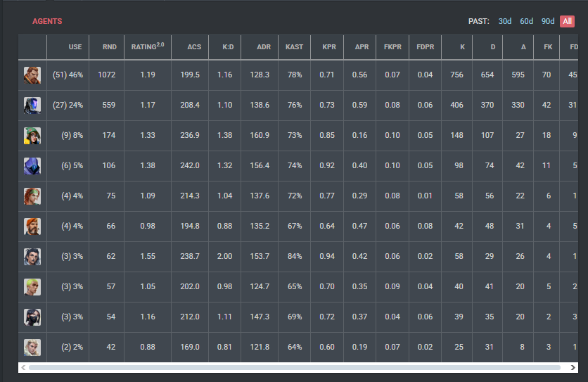Click the FK column header
588x382 pixels.
point(547,47)
